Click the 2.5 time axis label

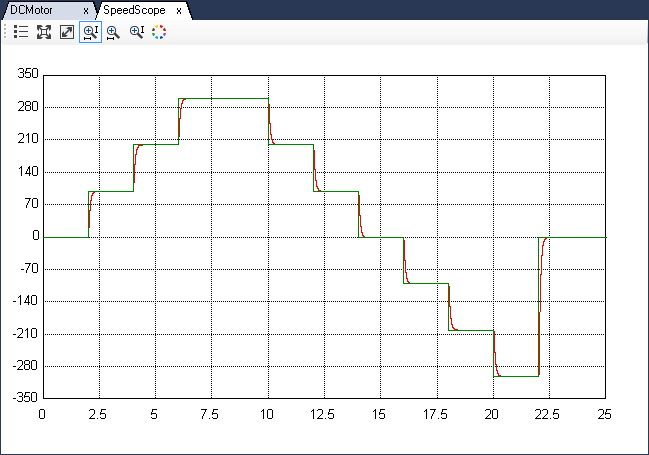pyautogui.click(x=98, y=414)
